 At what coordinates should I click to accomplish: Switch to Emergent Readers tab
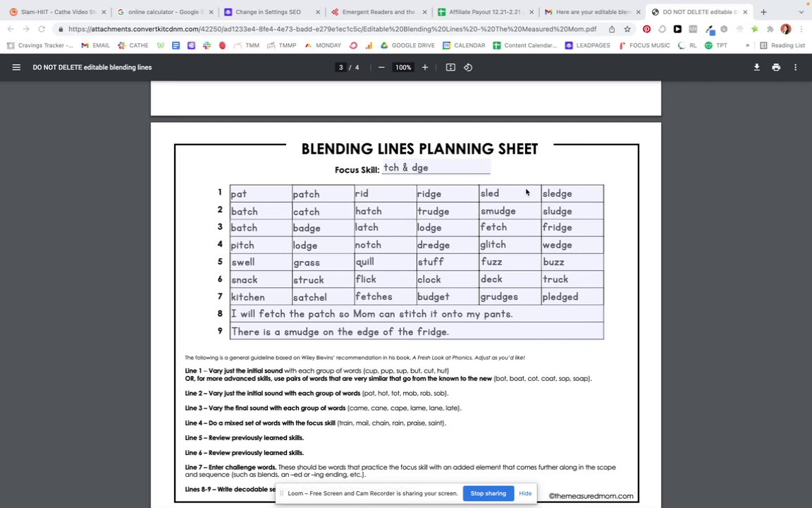tap(378, 12)
